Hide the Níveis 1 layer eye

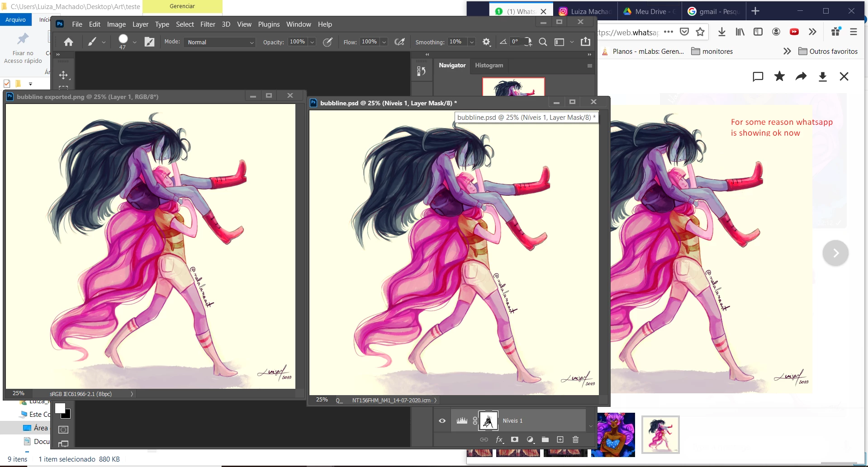(442, 421)
